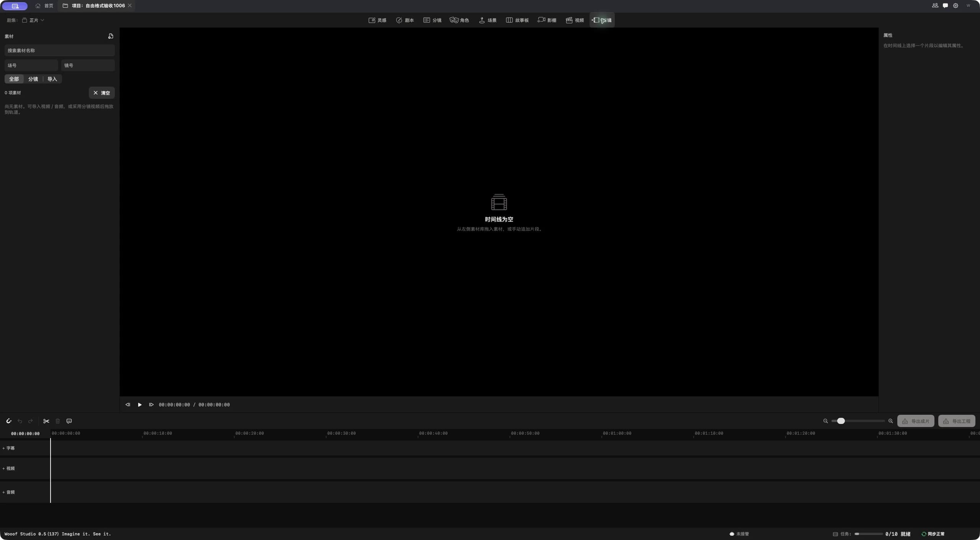This screenshot has width=980, height=540.
Task: Click the user avatar W
Action: (968, 5)
